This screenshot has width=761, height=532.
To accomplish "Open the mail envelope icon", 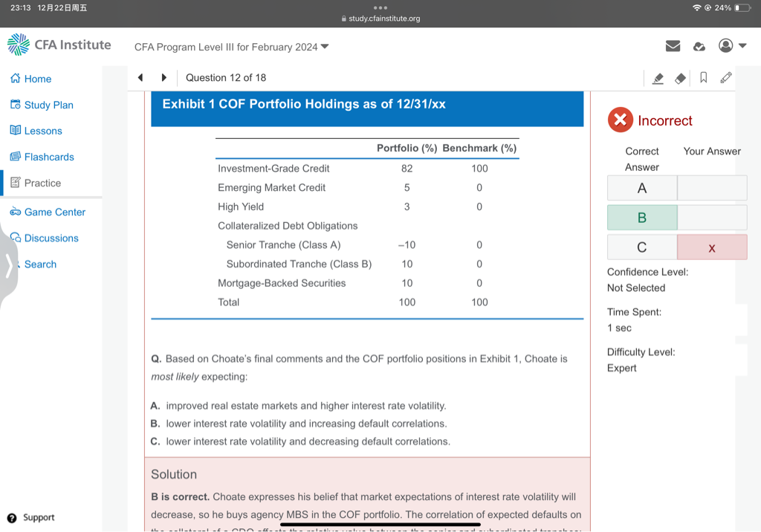I will tap(673, 46).
